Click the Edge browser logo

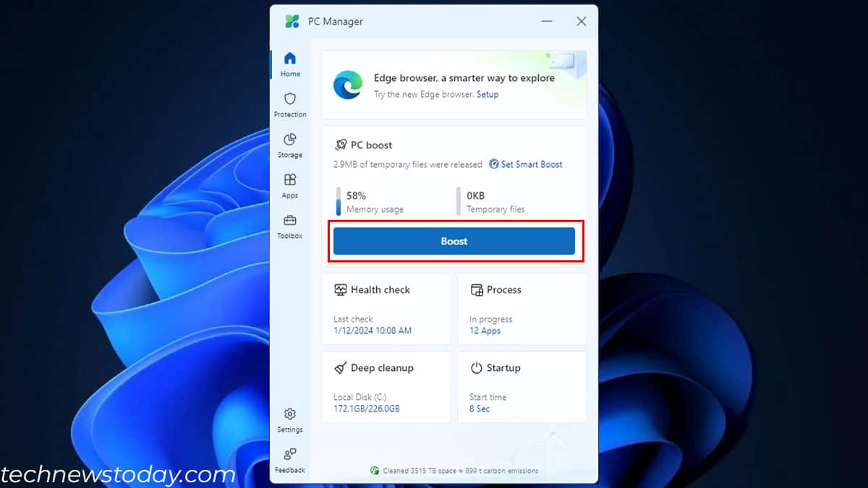(348, 85)
